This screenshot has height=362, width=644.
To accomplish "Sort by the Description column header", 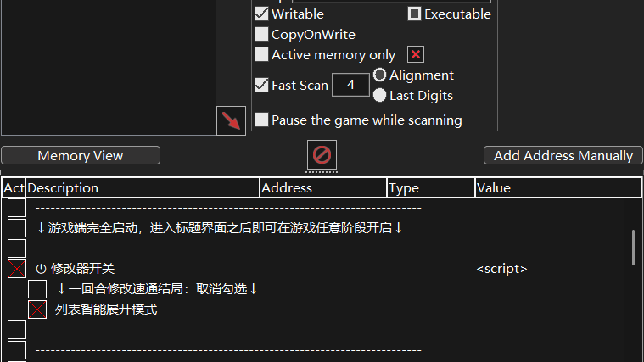I will click(x=143, y=188).
